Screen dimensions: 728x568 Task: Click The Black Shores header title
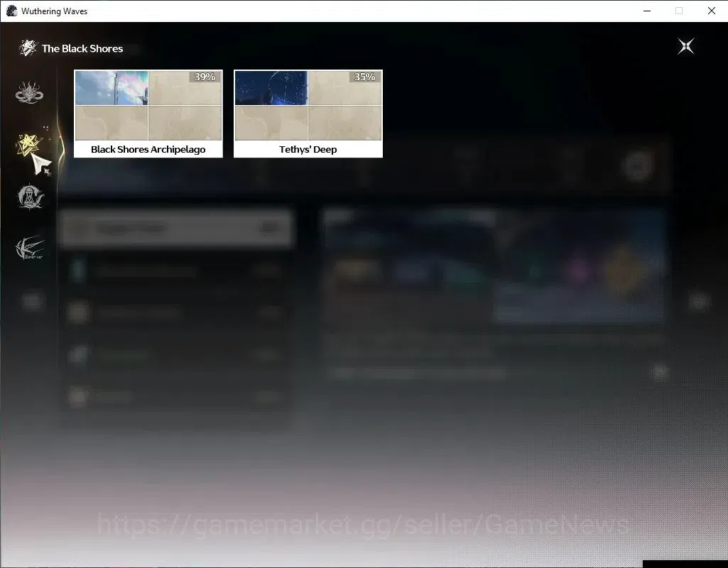pyautogui.click(x=82, y=49)
